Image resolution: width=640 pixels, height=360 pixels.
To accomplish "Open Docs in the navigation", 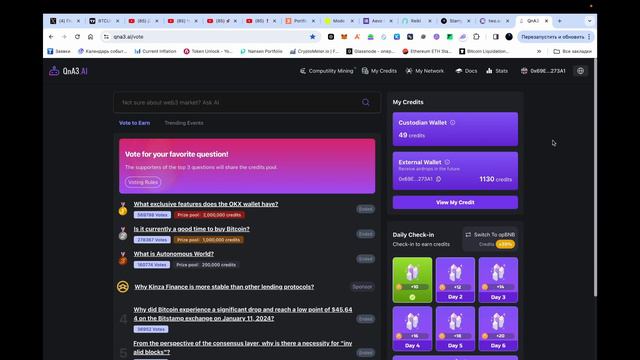I will click(x=466, y=71).
